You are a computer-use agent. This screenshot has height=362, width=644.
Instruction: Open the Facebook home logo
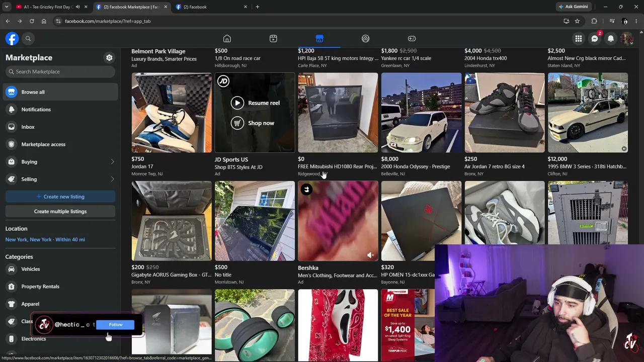pyautogui.click(x=12, y=39)
